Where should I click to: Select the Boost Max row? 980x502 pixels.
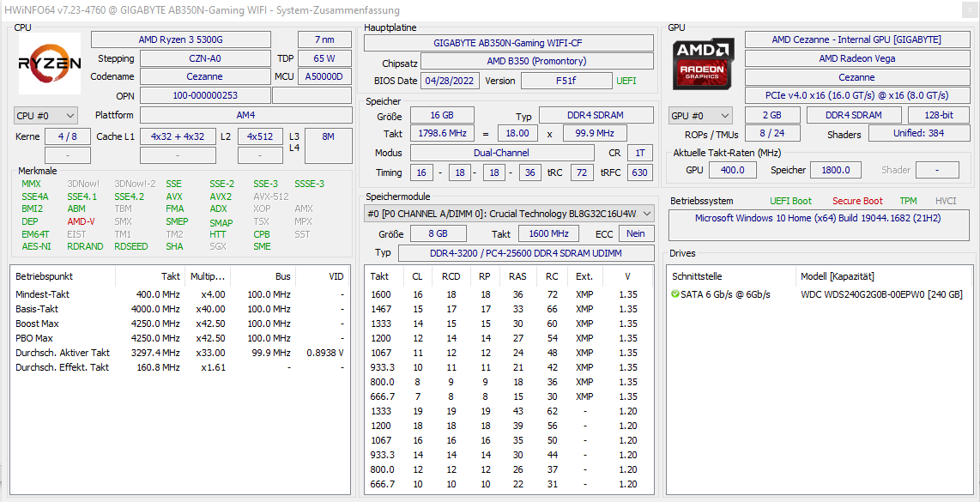tap(179, 324)
